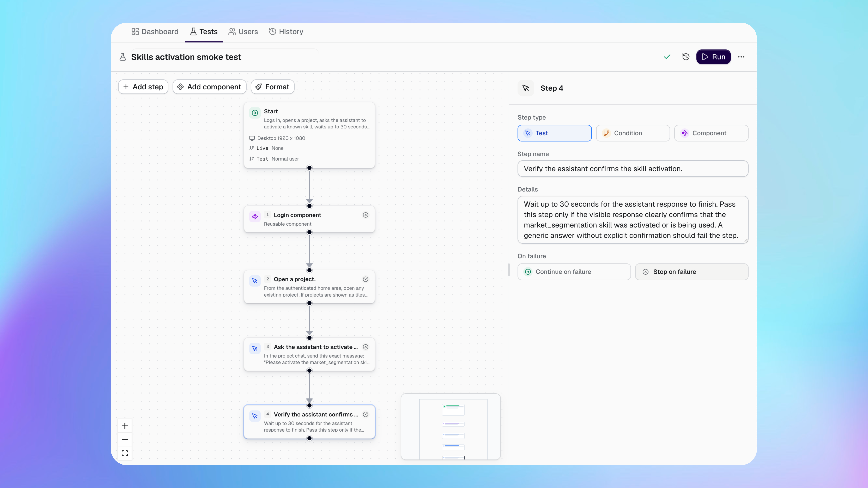Image resolution: width=868 pixels, height=488 pixels.
Task: Format the flow layout
Action: (x=272, y=87)
